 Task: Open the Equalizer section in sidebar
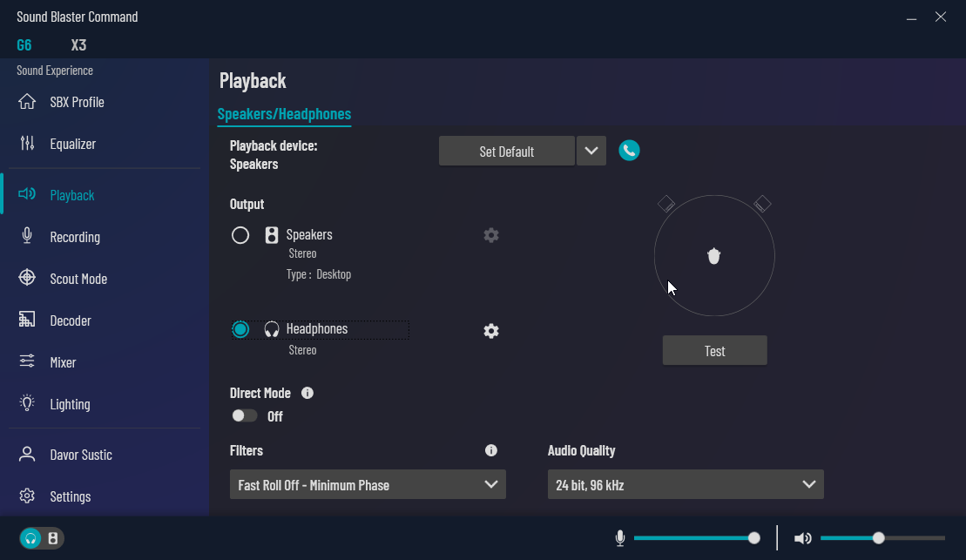73,144
